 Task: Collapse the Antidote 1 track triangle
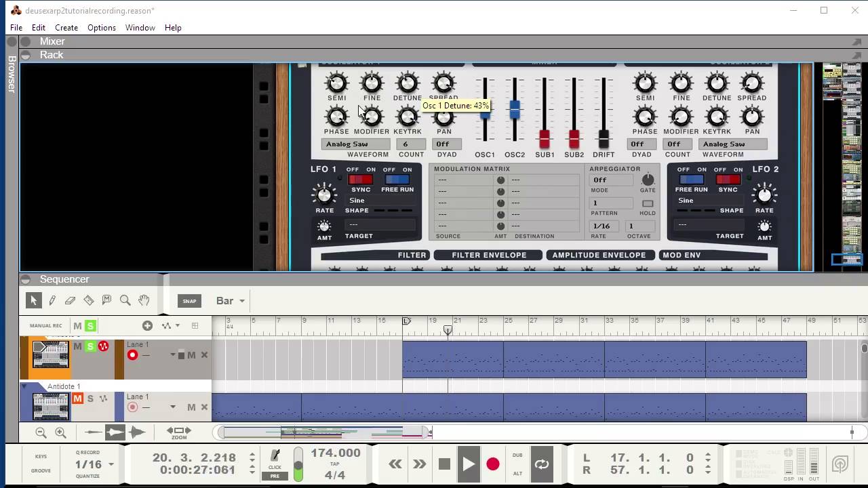pyautogui.click(x=25, y=386)
